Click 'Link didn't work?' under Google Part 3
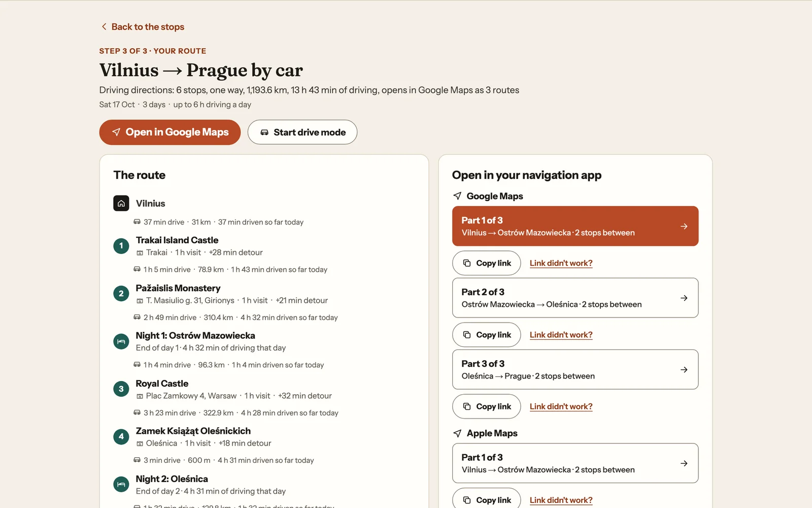This screenshot has width=812, height=508. [x=561, y=406]
